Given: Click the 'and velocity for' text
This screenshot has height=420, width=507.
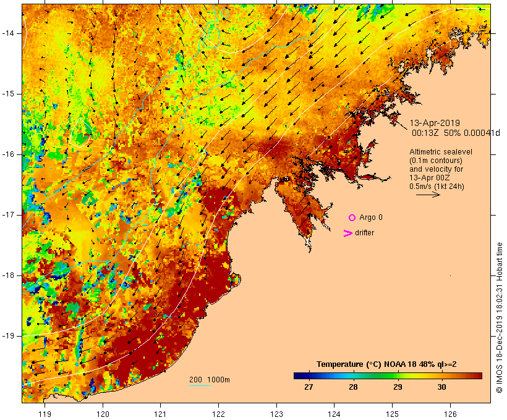Looking at the screenshot, I should (436, 169).
